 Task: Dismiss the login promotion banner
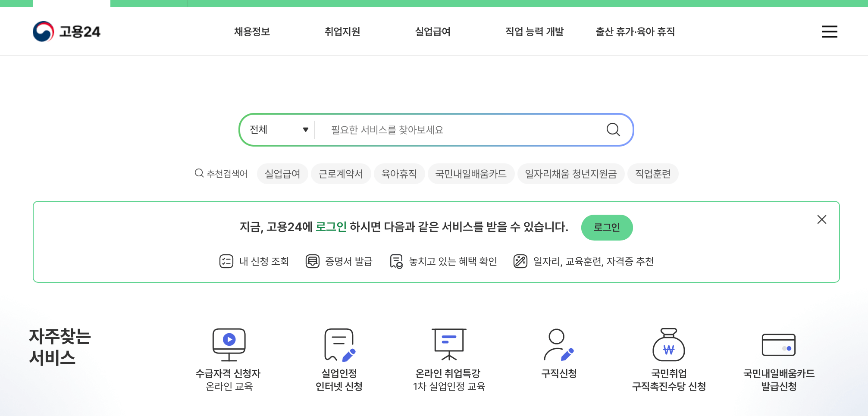(x=821, y=219)
